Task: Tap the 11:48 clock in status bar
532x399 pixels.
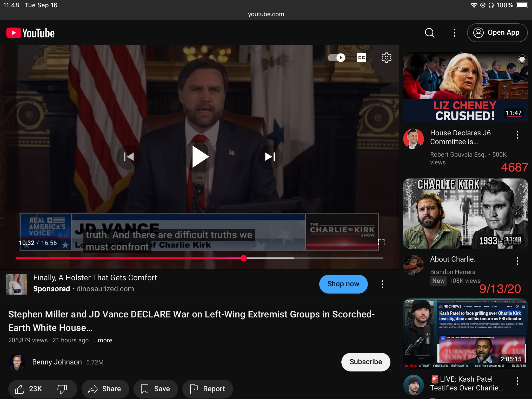Action: (11, 5)
